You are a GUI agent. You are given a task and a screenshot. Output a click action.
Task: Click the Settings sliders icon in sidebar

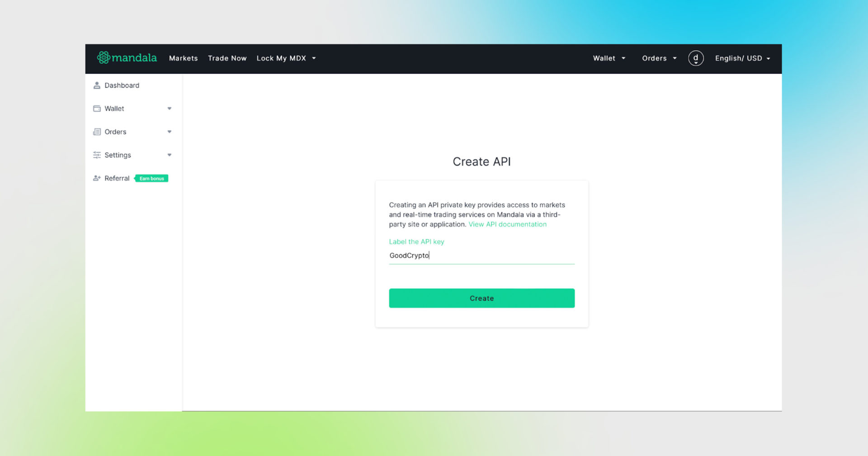click(x=97, y=155)
